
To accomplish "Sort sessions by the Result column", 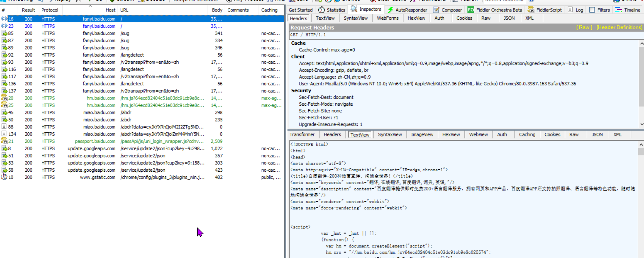I will (x=28, y=10).
